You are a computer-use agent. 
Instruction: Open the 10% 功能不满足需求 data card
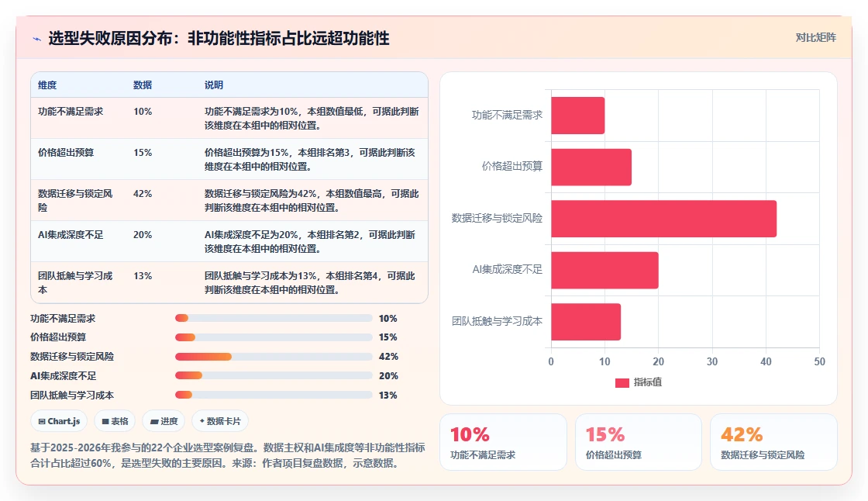[x=503, y=442]
